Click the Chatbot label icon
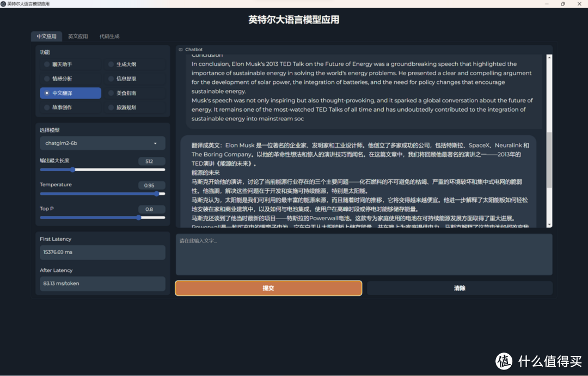 [x=181, y=50]
